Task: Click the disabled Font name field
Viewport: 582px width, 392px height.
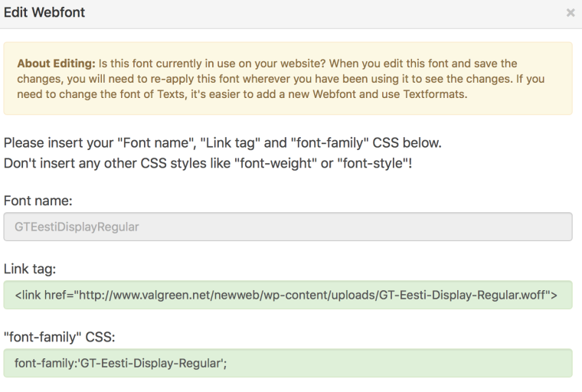Action: (287, 227)
